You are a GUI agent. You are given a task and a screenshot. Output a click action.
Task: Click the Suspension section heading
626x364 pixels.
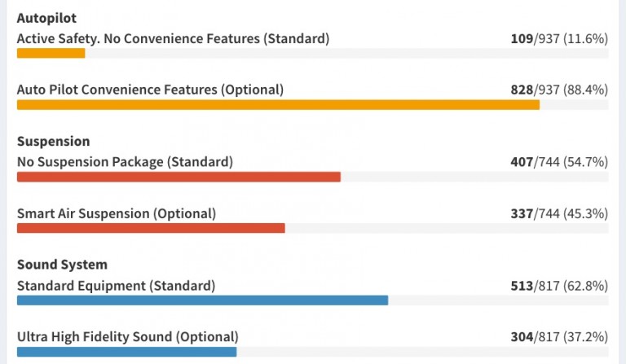(x=53, y=142)
